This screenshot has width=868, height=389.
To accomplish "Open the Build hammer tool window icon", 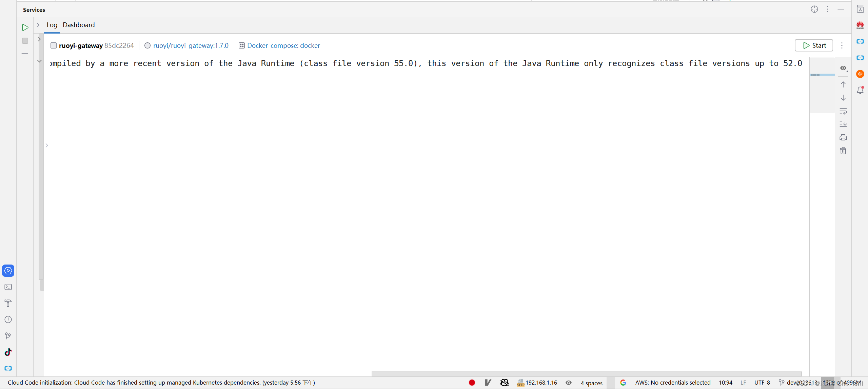I will pos(8,303).
